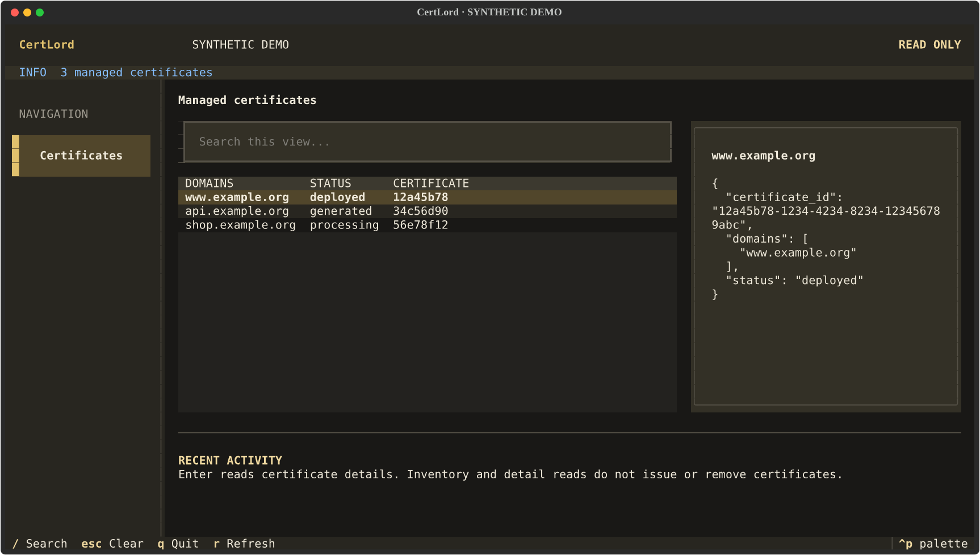Viewport: 980px width, 555px height.
Task: Click the 'processing' status cell
Action: pyautogui.click(x=344, y=225)
